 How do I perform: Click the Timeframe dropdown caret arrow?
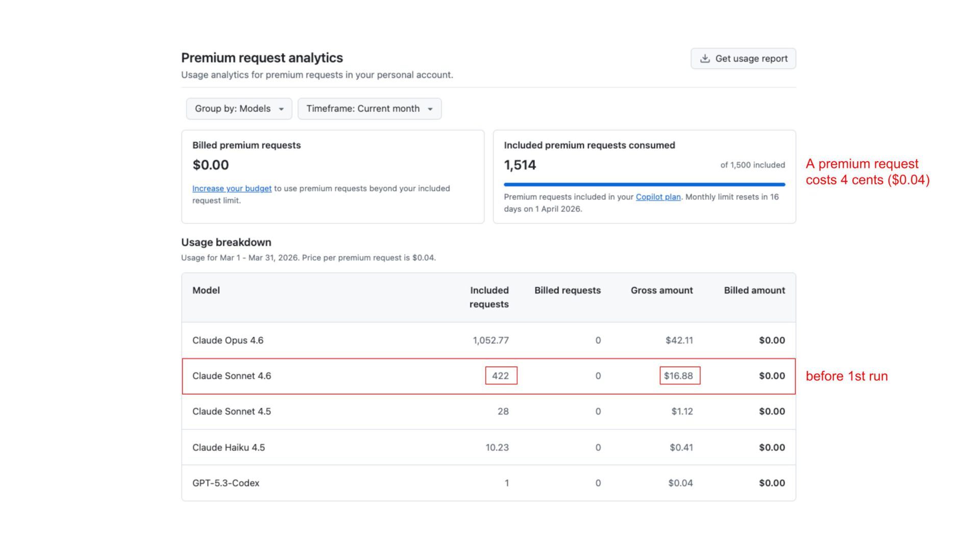coord(430,109)
